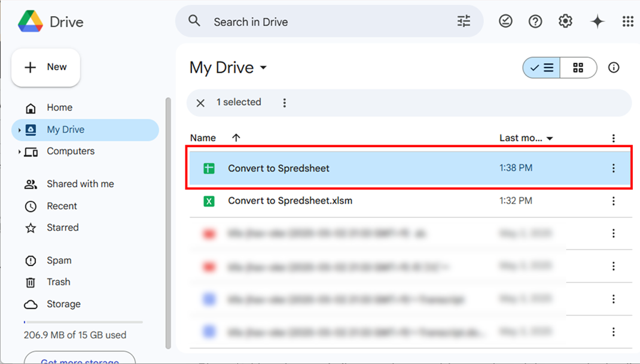Switch to grid layout view

pyautogui.click(x=578, y=68)
